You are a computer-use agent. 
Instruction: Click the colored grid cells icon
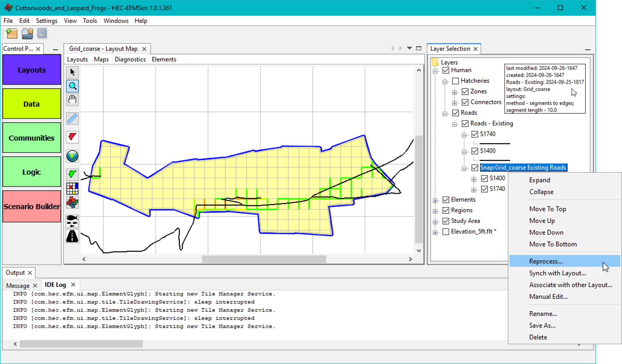click(x=72, y=188)
